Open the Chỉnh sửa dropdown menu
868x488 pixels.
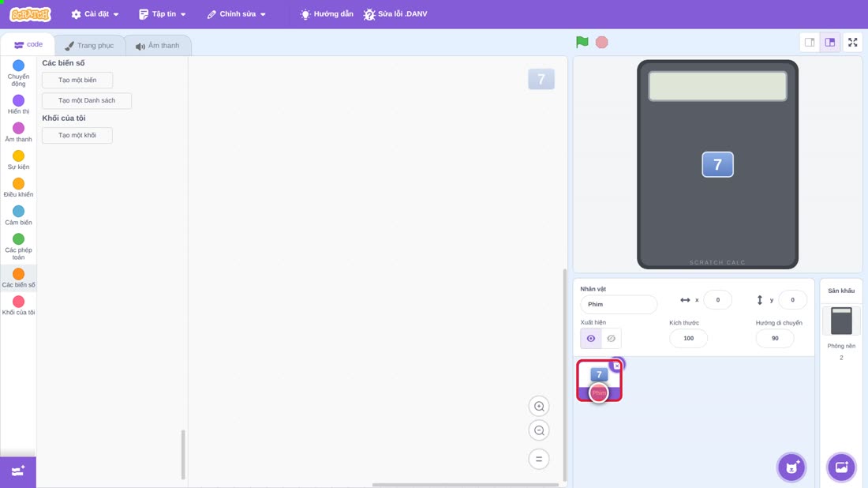[x=237, y=14]
